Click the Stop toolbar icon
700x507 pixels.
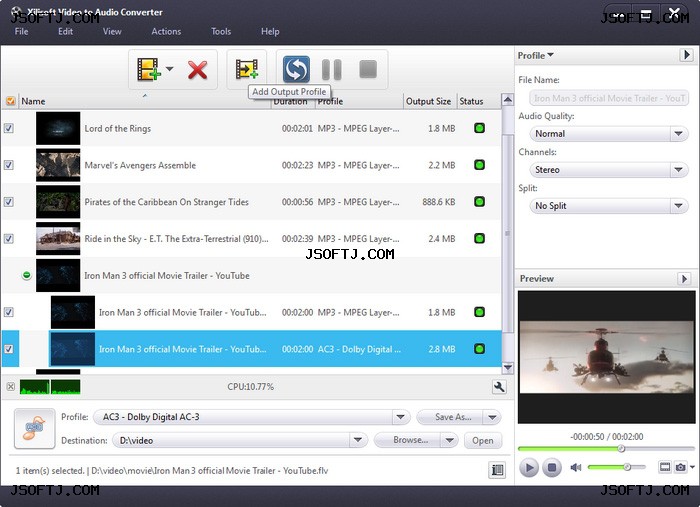click(x=368, y=69)
